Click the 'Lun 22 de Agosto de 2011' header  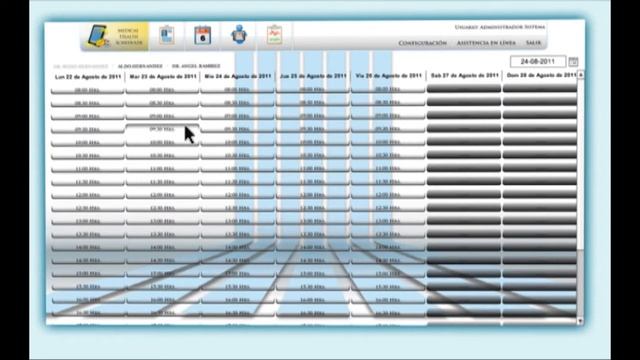tap(88, 77)
